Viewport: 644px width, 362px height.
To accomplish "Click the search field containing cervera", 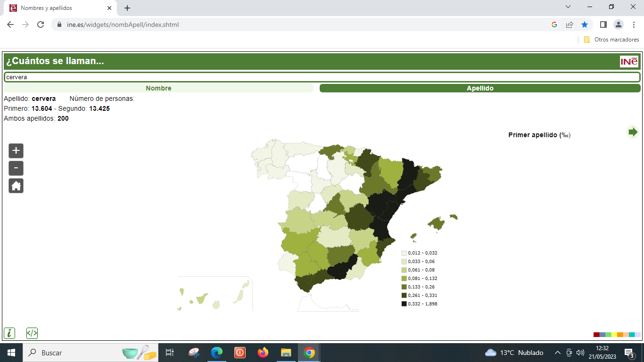I will [322, 77].
